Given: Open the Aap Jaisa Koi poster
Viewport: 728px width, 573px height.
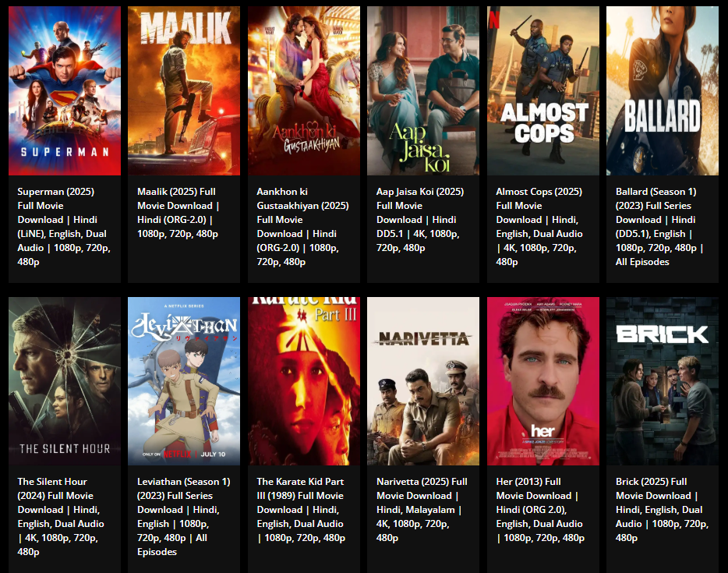Looking at the screenshot, I should tap(423, 90).
